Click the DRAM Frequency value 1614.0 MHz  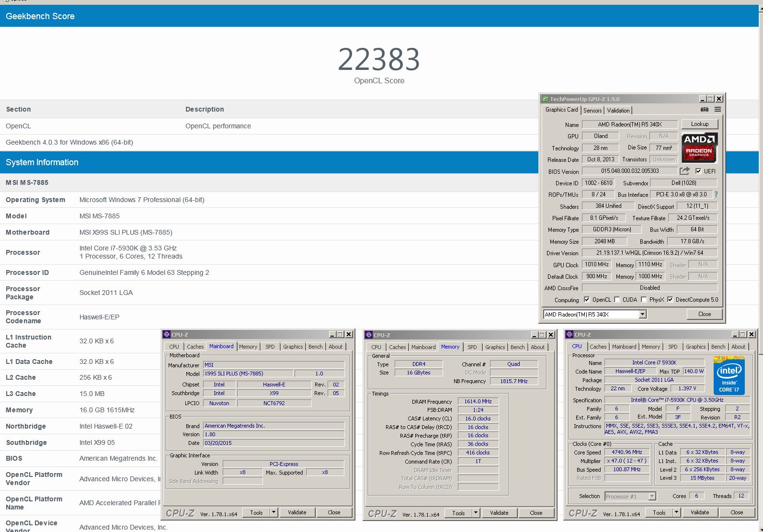[x=478, y=401]
